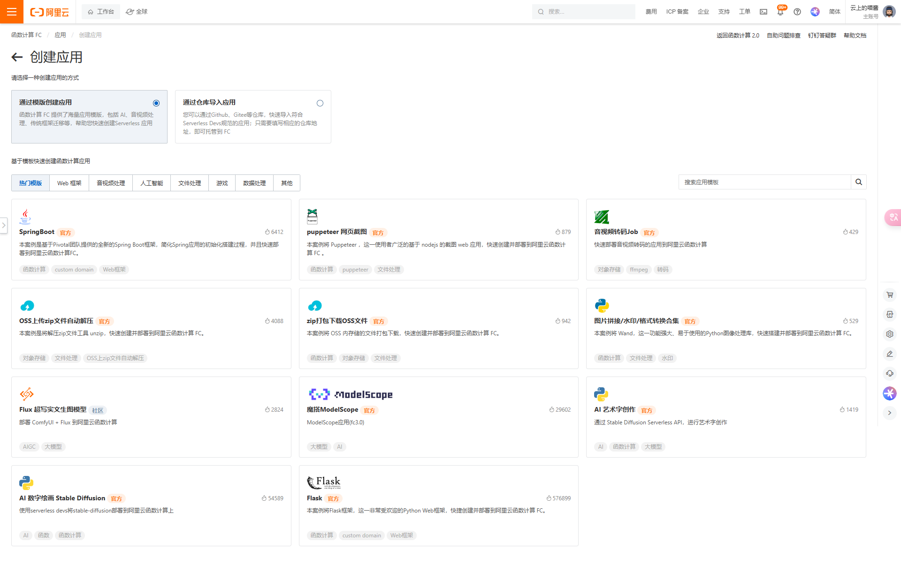Image resolution: width=901 pixels, height=588 pixels.
Task: Open the shopping cart sidebar icon
Action: coord(889,295)
